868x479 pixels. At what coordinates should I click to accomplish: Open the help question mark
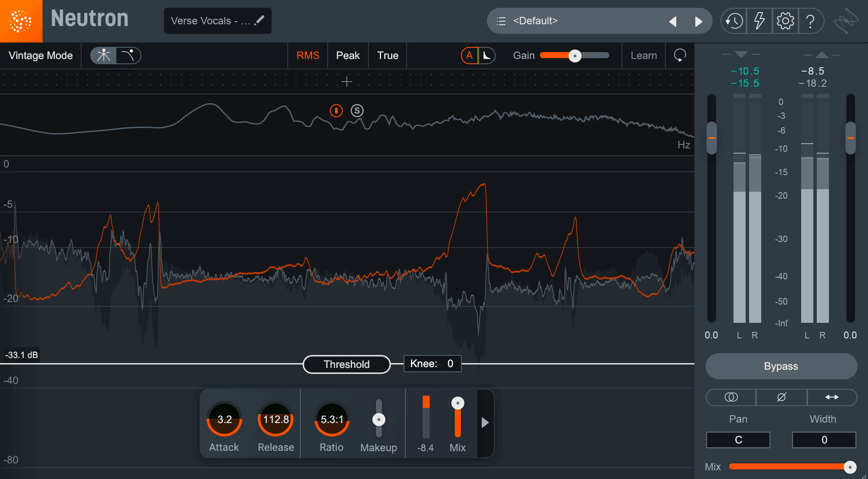coord(810,21)
